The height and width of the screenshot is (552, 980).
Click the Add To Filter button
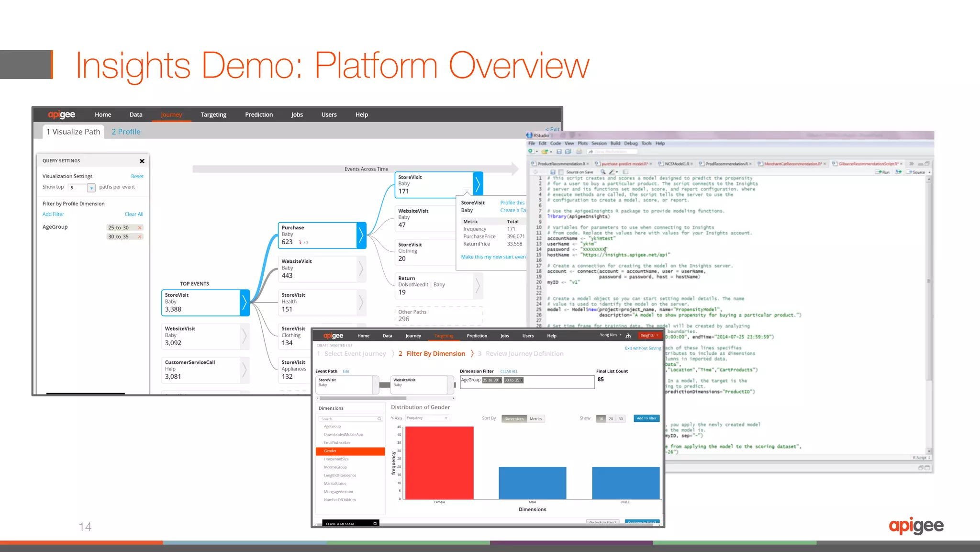pos(646,418)
